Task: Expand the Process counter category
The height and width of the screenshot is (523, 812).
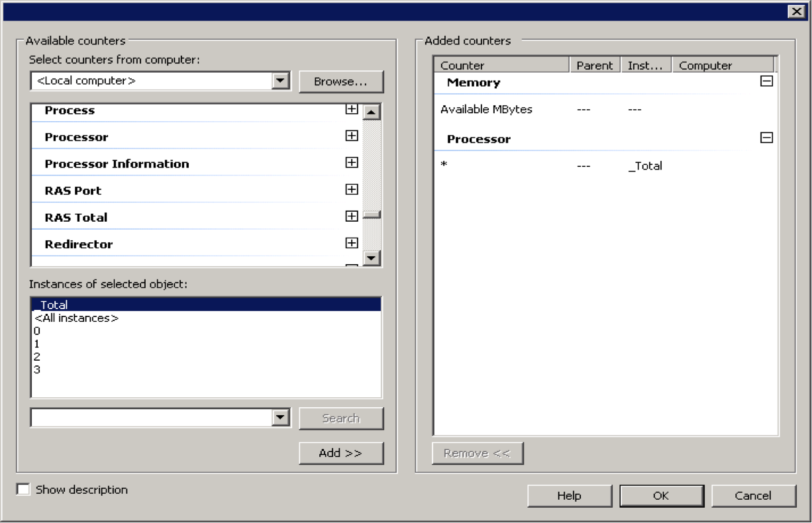Action: point(352,110)
